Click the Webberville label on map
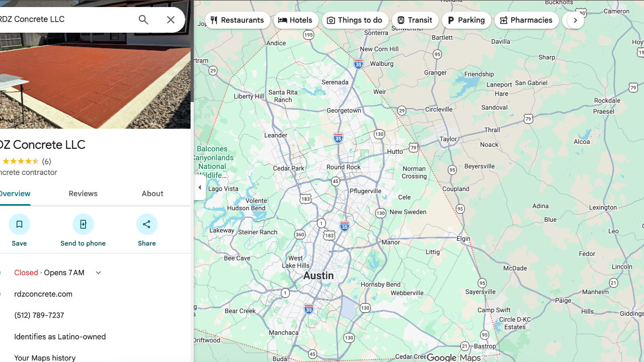Screen dimensions: 644x362 pyautogui.click(x=407, y=293)
